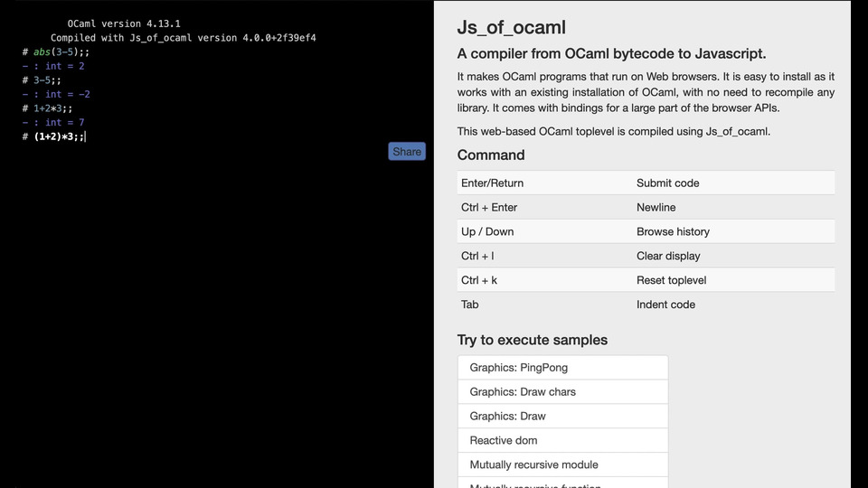
Task: Click the Tab Indent code row
Action: click(x=646, y=305)
